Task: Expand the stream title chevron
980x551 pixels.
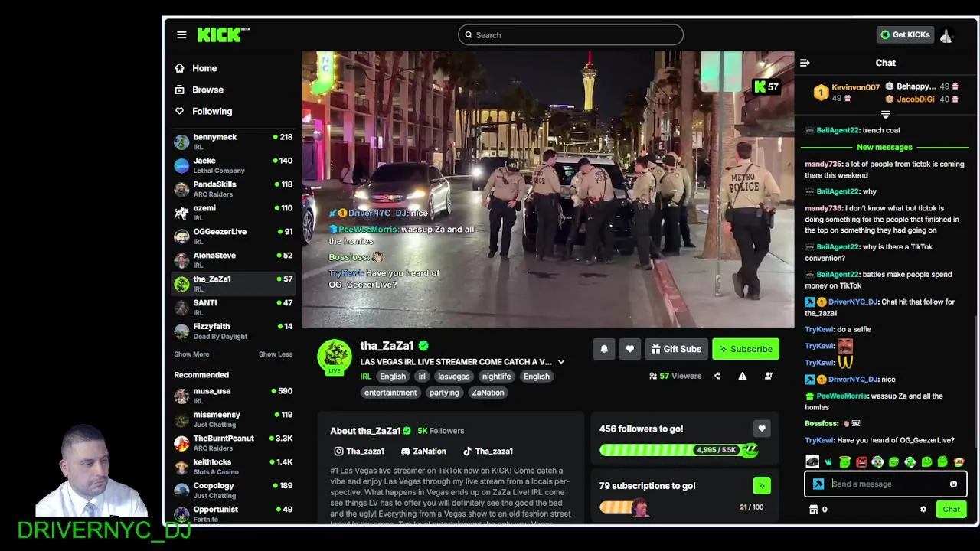Action: [560, 362]
